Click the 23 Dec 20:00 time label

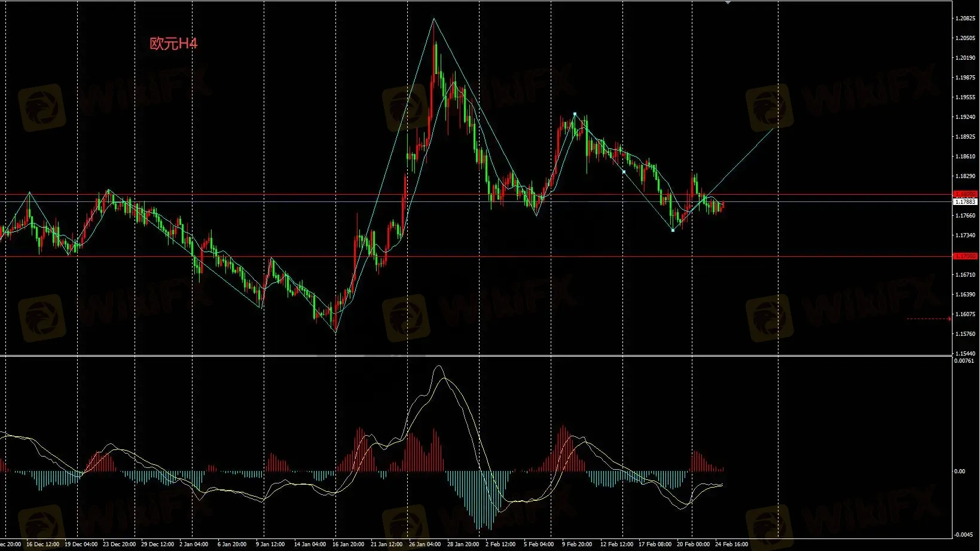click(x=119, y=544)
